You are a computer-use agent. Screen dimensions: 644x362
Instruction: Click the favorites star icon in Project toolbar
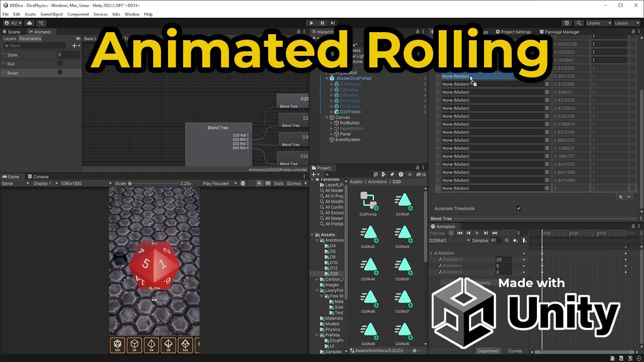tap(410, 174)
